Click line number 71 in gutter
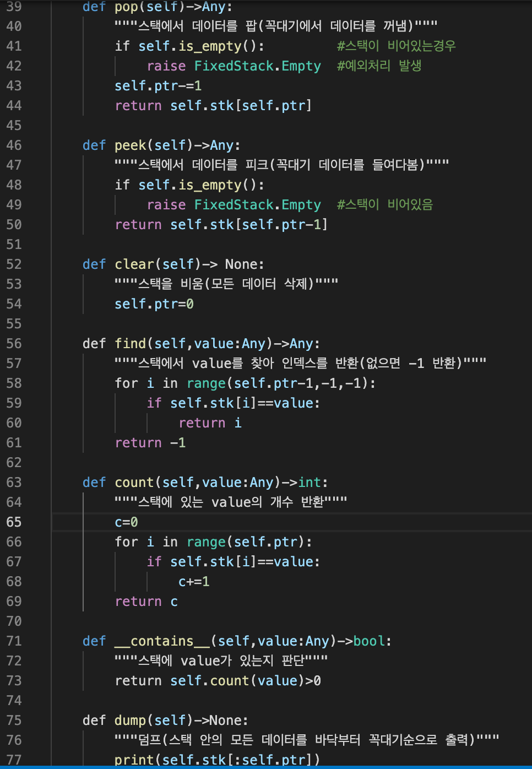Screen dimensions: 532x769 [x=14, y=641]
